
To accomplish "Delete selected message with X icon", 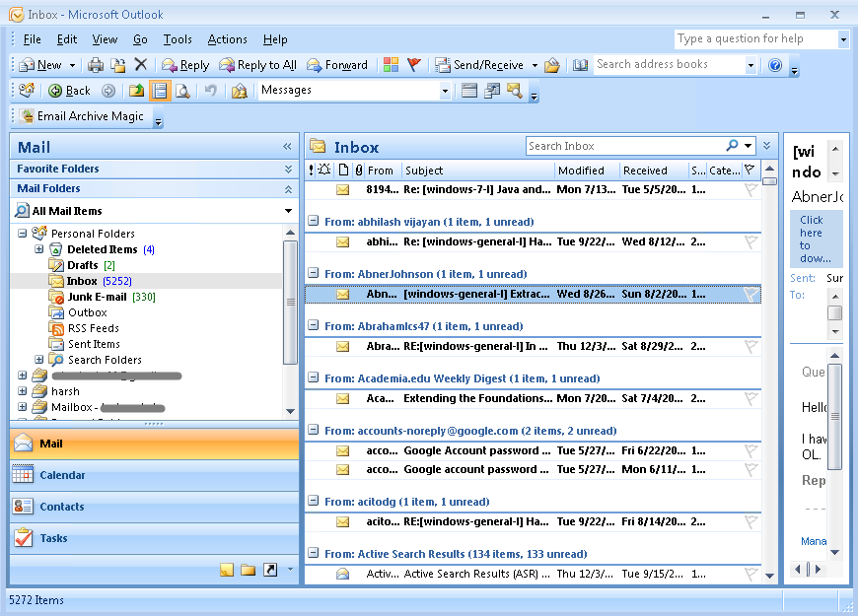I will [x=141, y=64].
